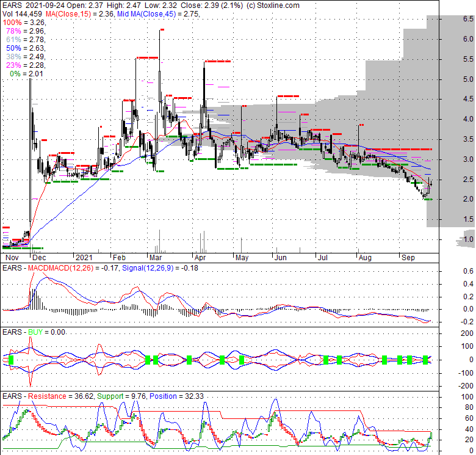
Task: Click the 'Mar' month axis label
Action: click(x=156, y=258)
